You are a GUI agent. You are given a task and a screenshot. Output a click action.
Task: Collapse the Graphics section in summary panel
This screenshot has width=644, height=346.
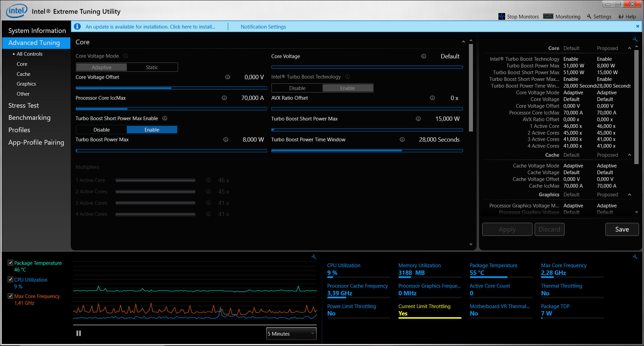[x=630, y=195]
